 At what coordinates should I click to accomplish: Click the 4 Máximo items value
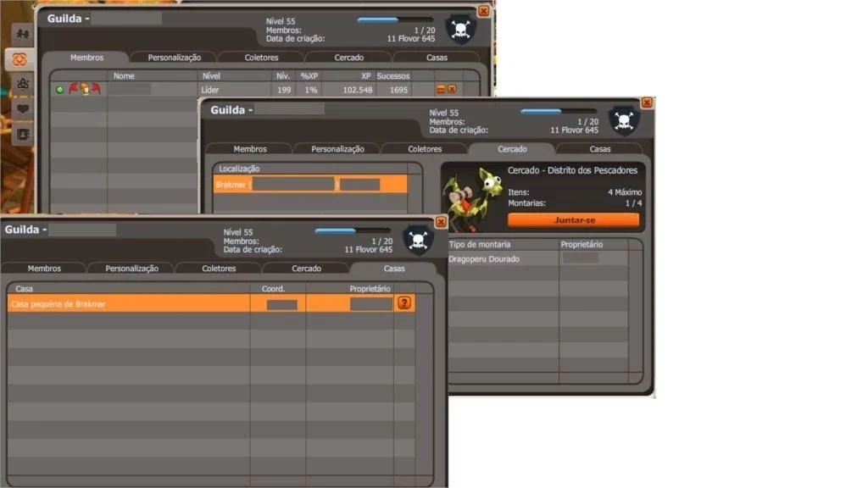coord(625,192)
